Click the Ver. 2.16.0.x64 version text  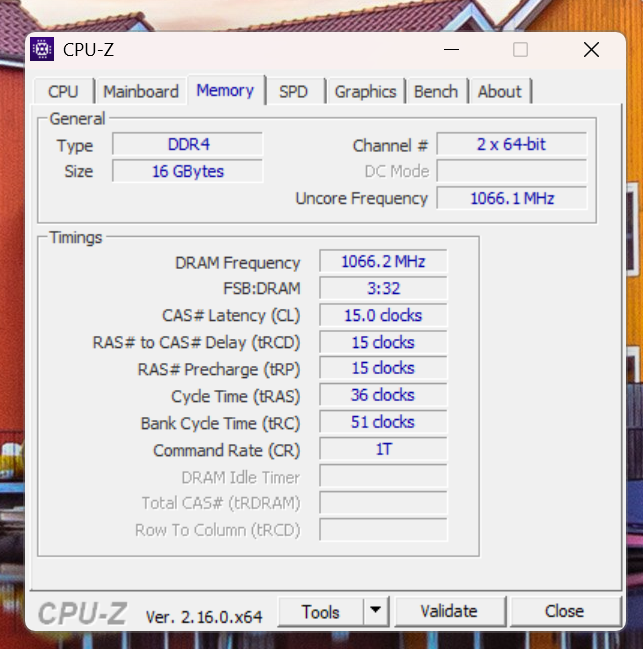204,617
